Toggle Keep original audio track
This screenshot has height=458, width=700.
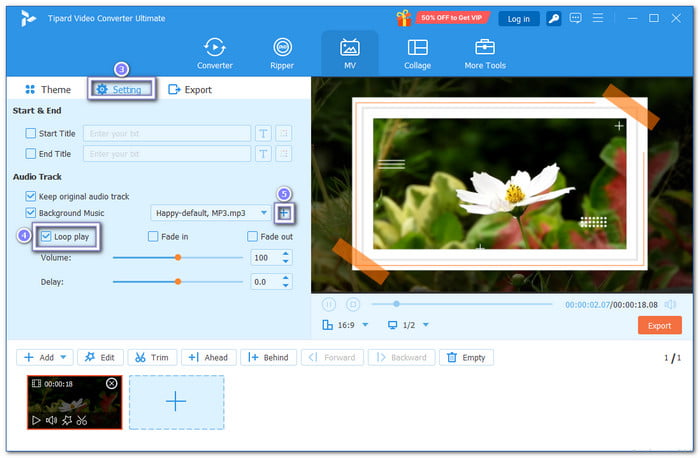tap(30, 196)
